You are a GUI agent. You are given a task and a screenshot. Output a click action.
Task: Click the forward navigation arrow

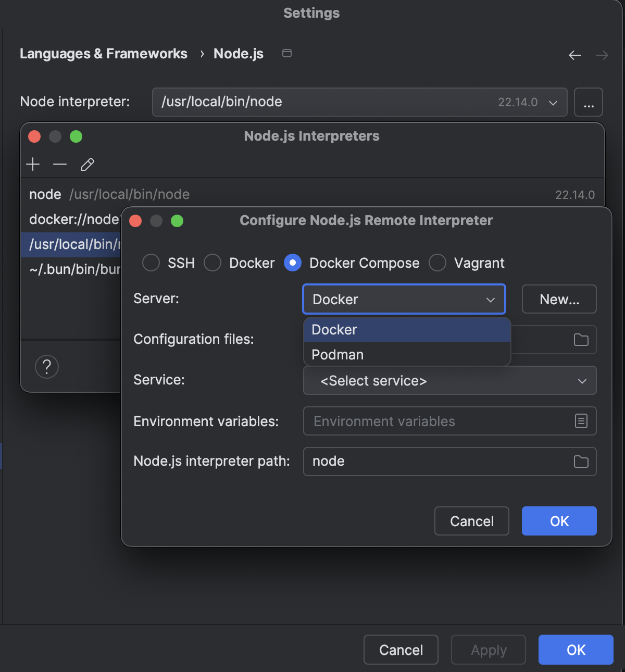pos(602,55)
